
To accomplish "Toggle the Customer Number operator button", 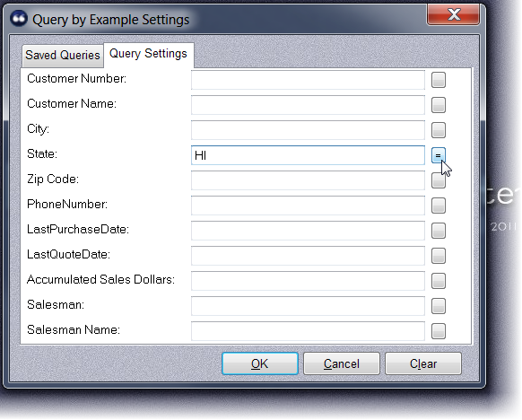I will click(x=438, y=80).
